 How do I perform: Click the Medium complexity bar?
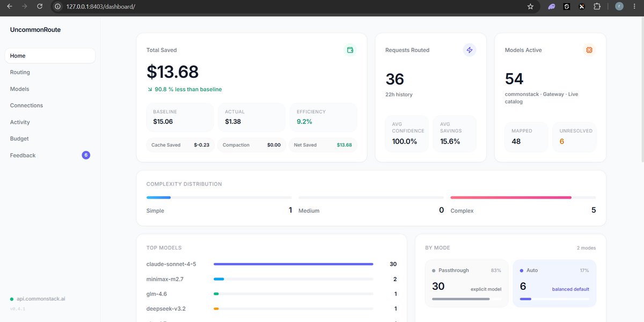coord(371,197)
